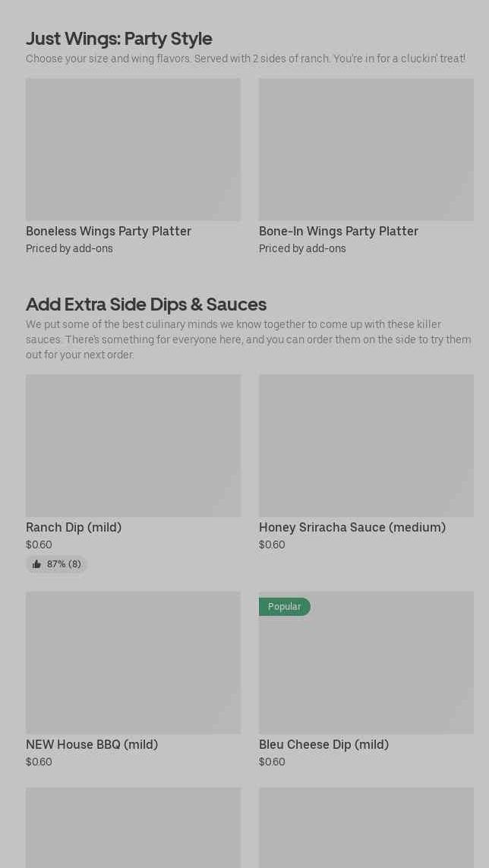Click the $0.60 price under Honey Sriracha Sauce
The height and width of the screenshot is (868, 489).
(x=272, y=544)
